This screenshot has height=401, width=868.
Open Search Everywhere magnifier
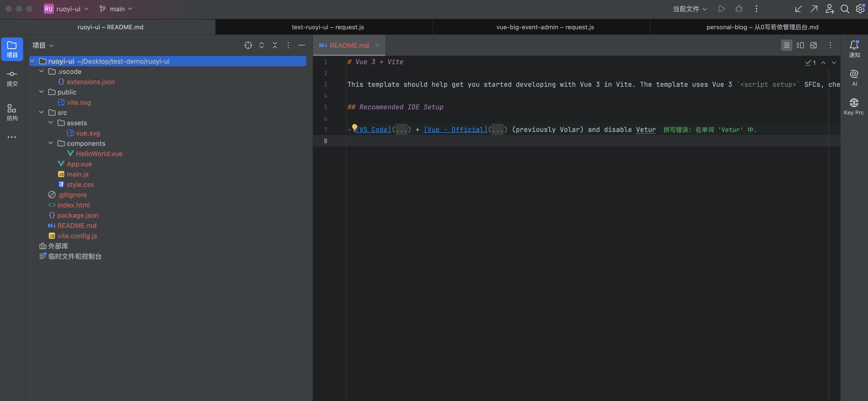click(845, 9)
